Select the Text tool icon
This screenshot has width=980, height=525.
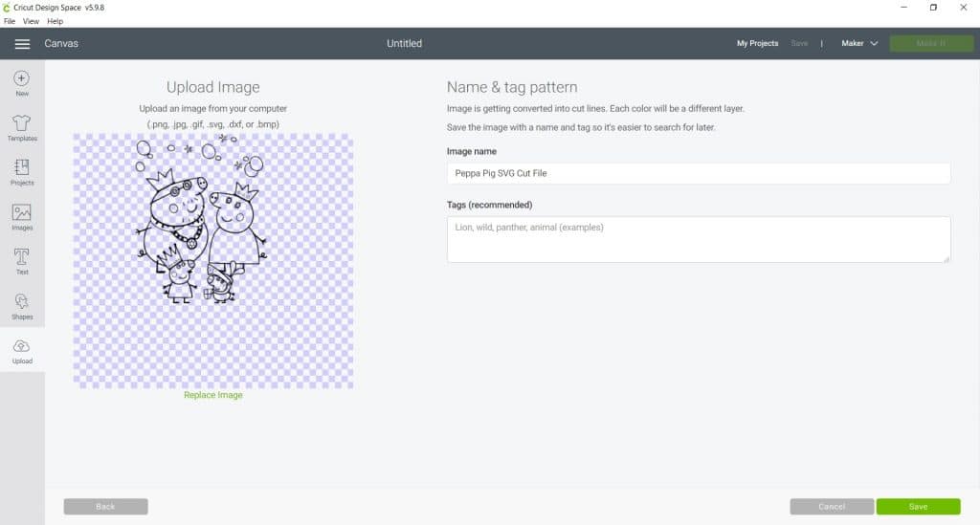pos(22,256)
